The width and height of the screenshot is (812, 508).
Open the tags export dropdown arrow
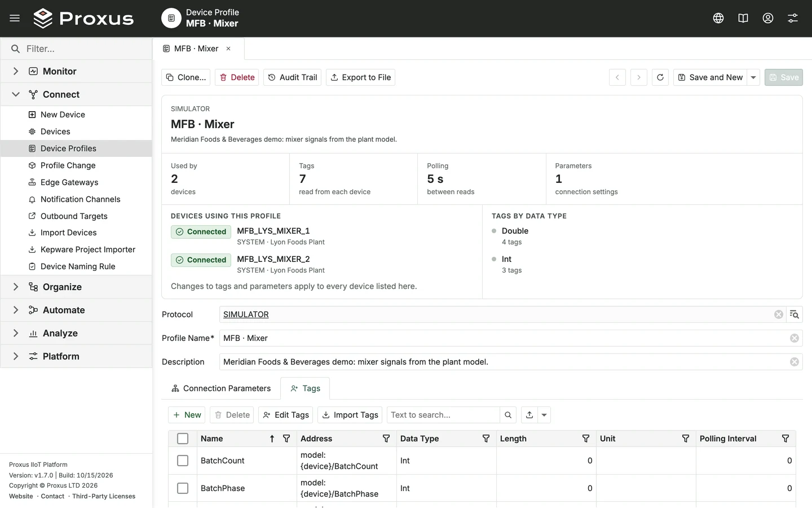[544, 415]
